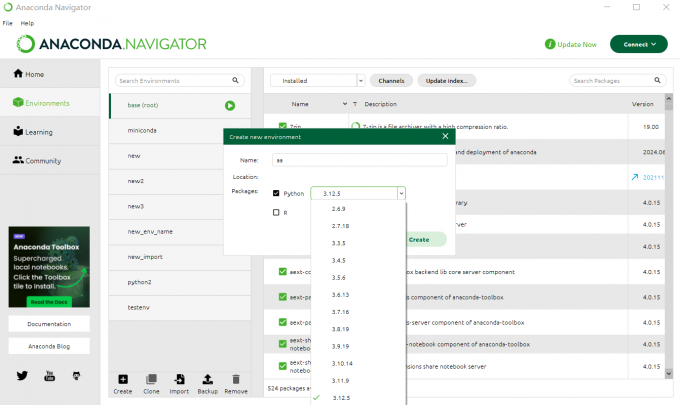Remove the selected environment
The image size is (680, 405).
[x=236, y=384]
